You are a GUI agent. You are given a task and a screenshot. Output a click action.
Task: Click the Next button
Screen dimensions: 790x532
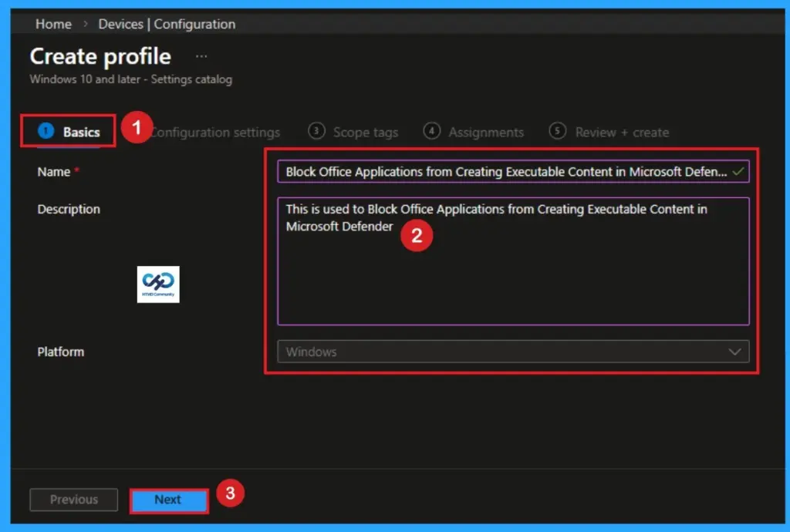168,500
